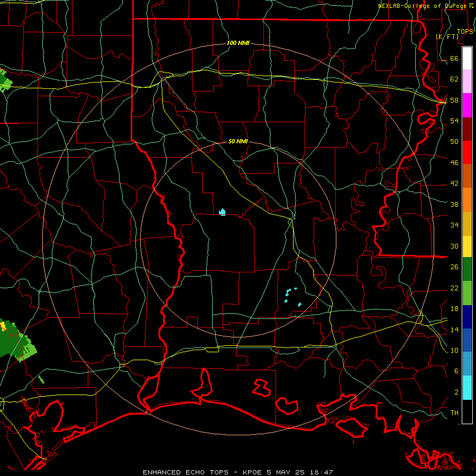Click the cyan legend swatch

coord(467,388)
